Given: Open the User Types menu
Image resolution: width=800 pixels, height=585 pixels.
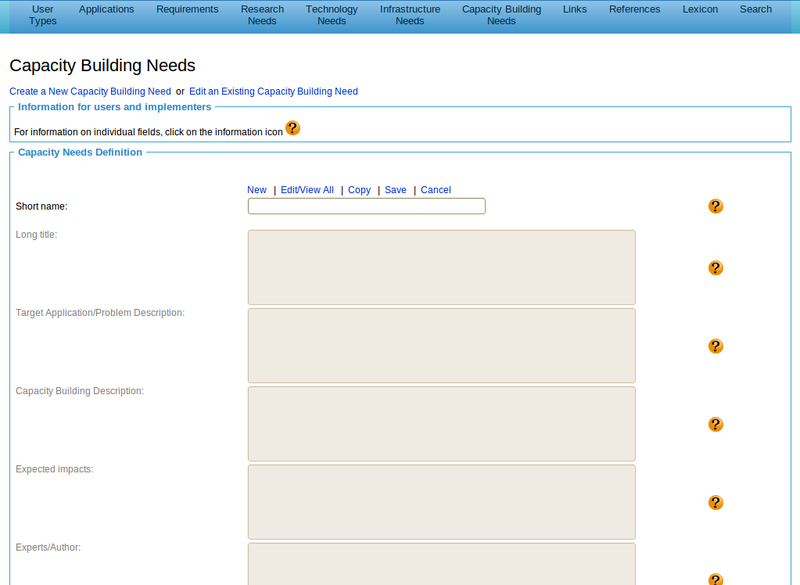Looking at the screenshot, I should pyautogui.click(x=43, y=15).
